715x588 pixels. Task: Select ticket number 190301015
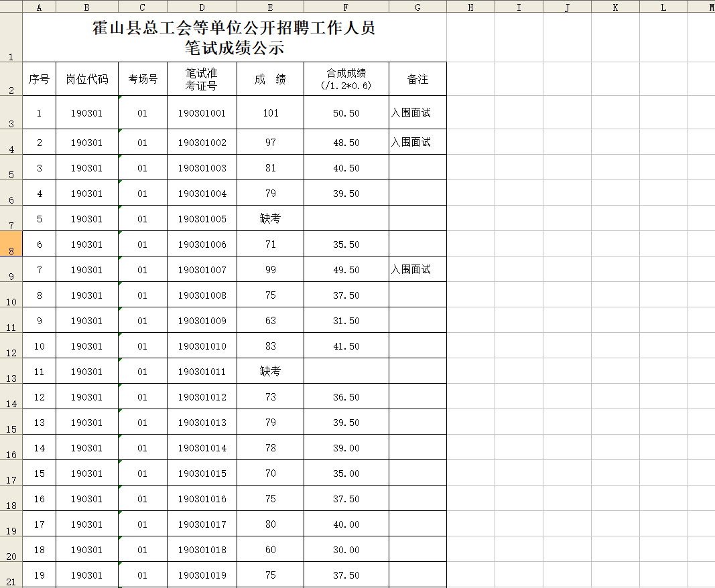pos(202,473)
